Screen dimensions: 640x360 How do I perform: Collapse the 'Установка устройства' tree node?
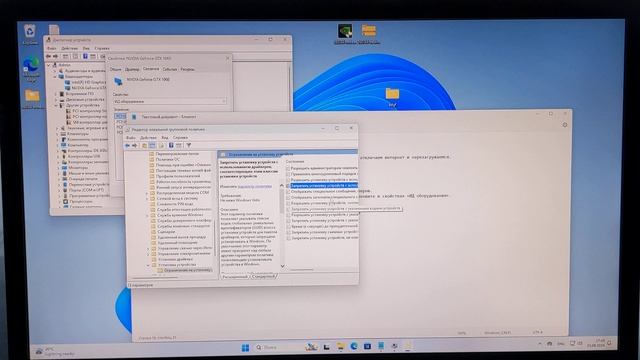pyautogui.click(x=148, y=265)
